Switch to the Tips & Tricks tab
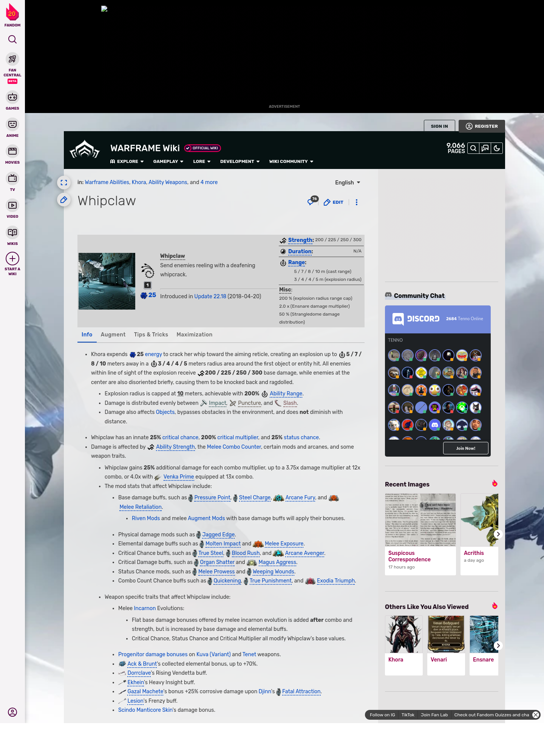The image size is (544, 756). point(151,335)
